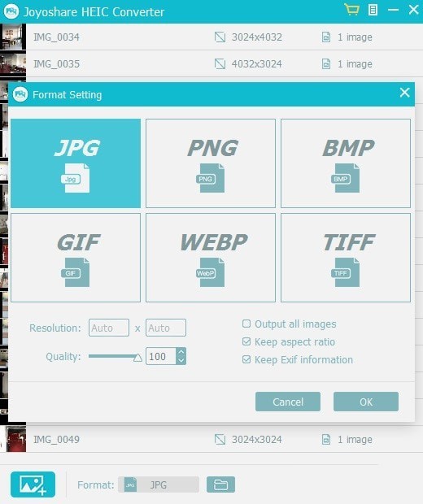Select the JPG format tile

76,163
